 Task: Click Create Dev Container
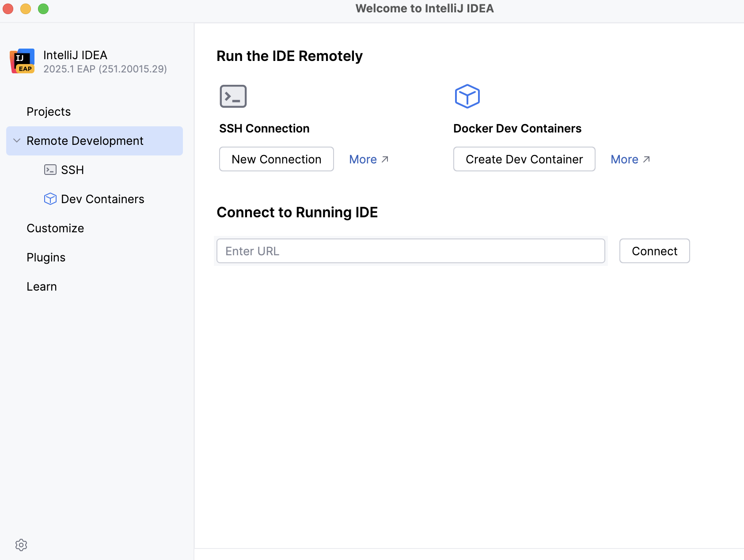point(524,159)
